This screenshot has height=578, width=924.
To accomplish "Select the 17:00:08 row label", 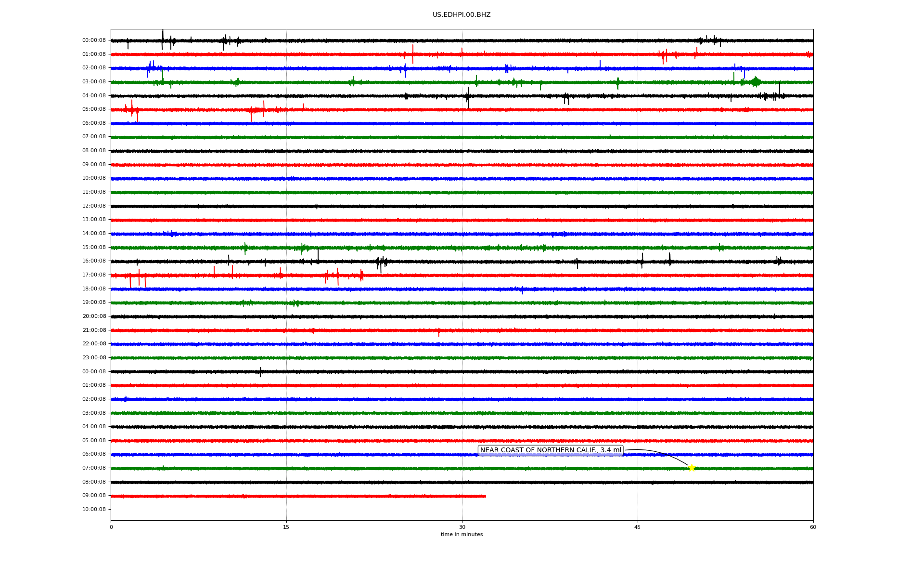I will pos(94,275).
